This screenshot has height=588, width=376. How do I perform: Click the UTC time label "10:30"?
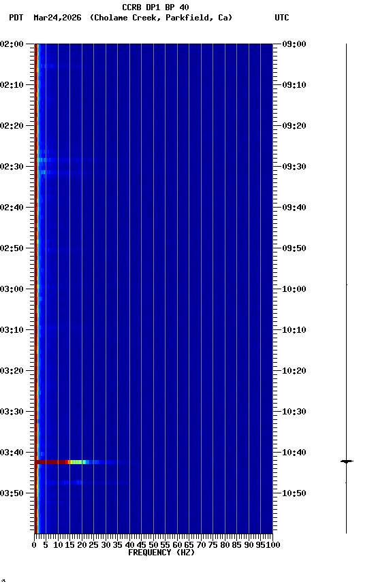point(294,412)
